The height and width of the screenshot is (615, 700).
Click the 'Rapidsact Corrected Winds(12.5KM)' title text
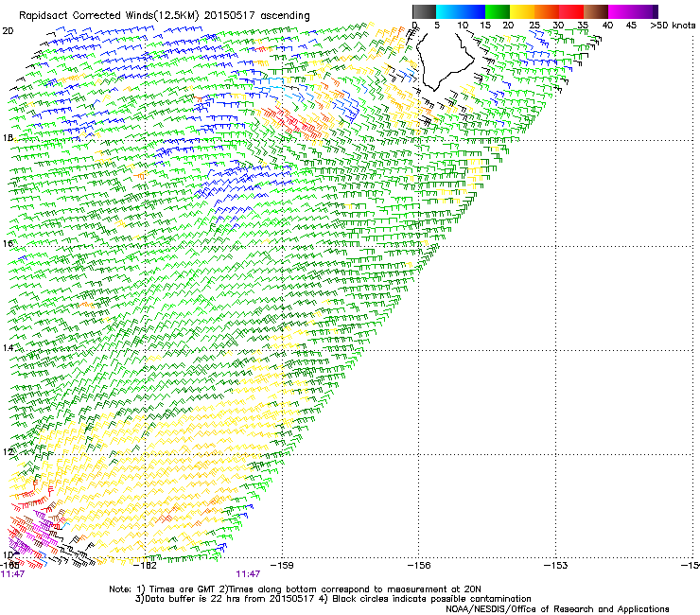tap(109, 16)
